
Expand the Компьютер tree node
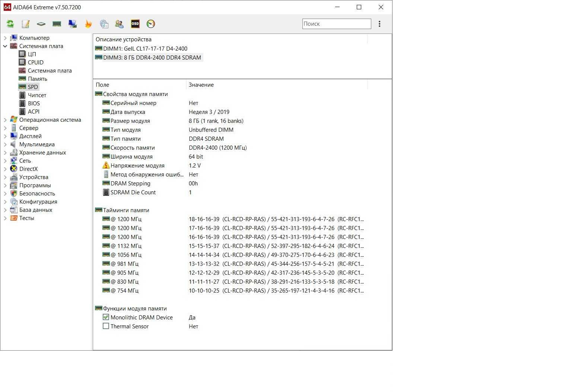(5, 38)
